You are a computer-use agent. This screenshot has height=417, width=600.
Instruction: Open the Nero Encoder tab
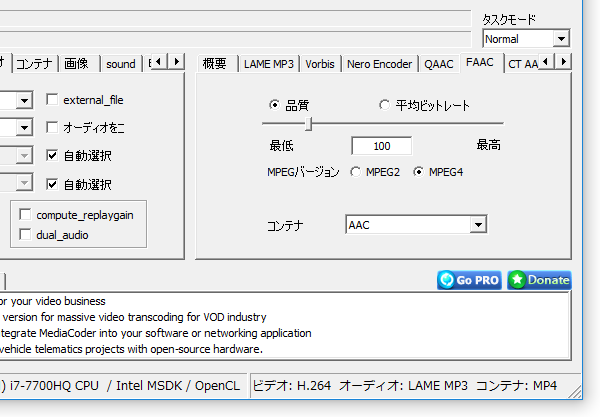pos(380,64)
